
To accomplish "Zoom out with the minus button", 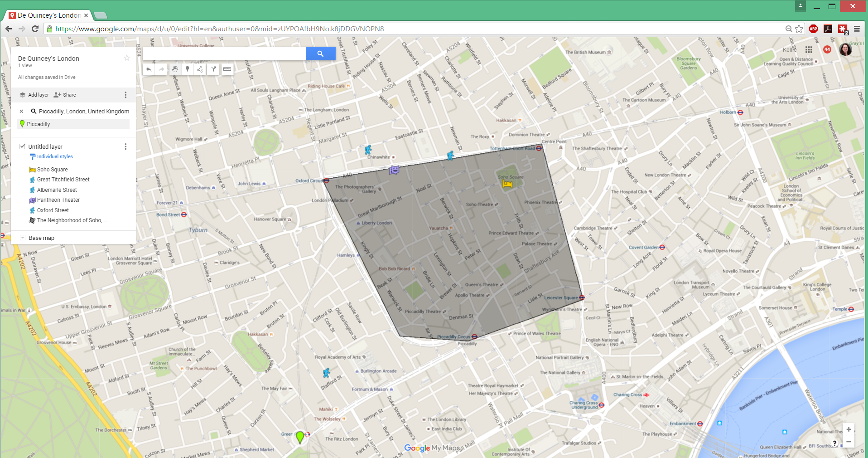I will (x=848, y=442).
